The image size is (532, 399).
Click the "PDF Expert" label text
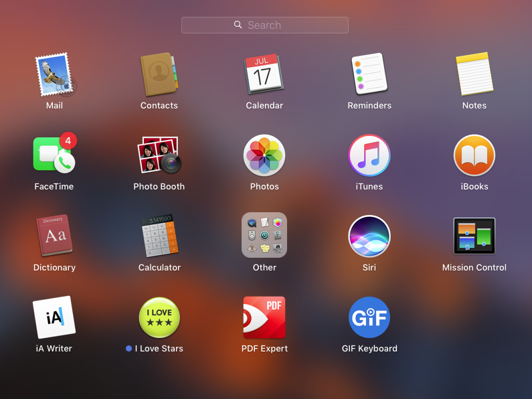264,349
